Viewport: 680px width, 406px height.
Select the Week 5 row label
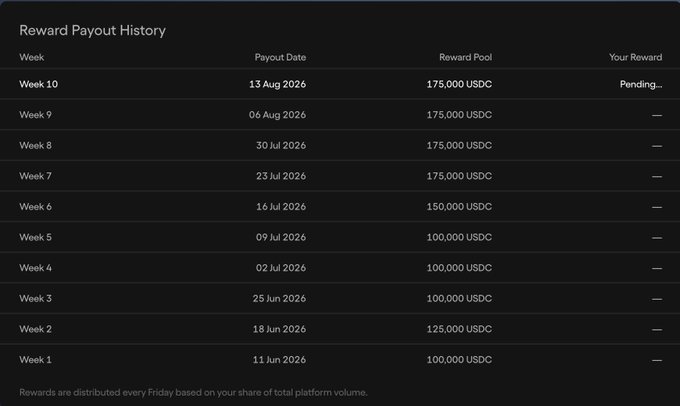click(x=35, y=237)
